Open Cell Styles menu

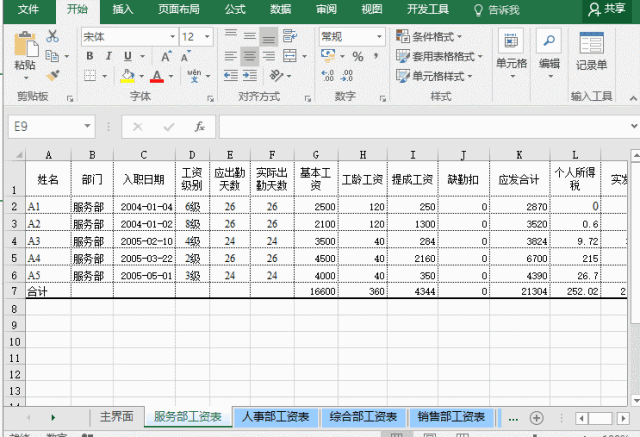[x=434, y=76]
